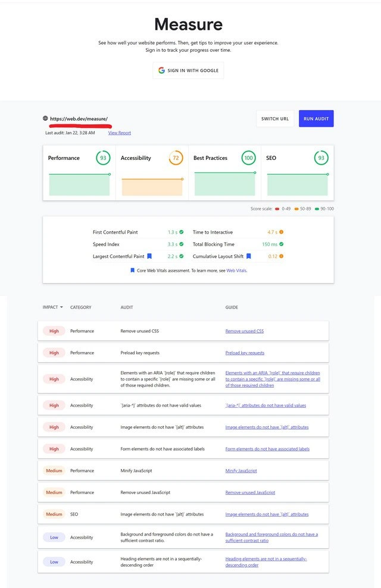
Task: Click 'Last audit: Jan 22, 3:28 AM' text
Action: [x=70, y=133]
